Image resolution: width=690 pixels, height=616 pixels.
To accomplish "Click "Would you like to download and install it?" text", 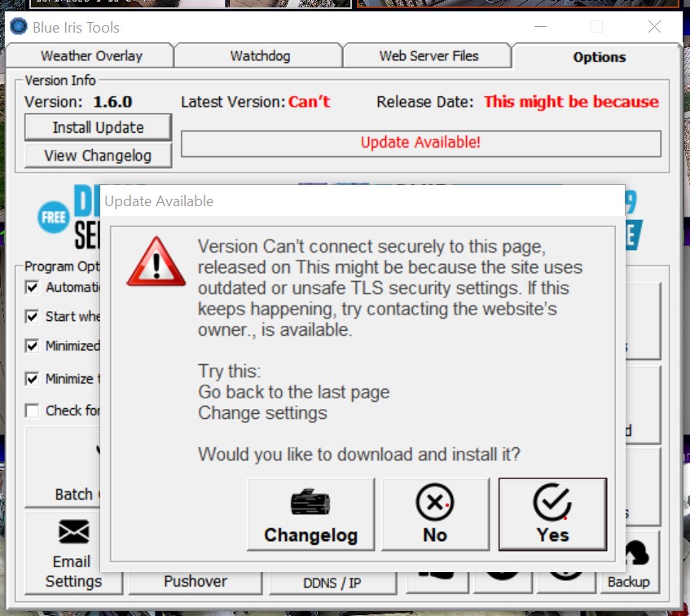I will tap(359, 454).
